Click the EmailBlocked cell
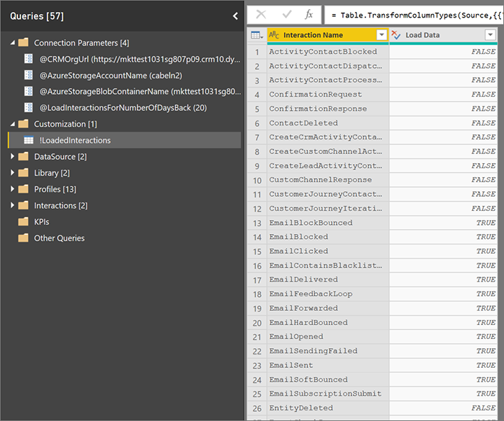This screenshot has width=504, height=421. pos(328,237)
